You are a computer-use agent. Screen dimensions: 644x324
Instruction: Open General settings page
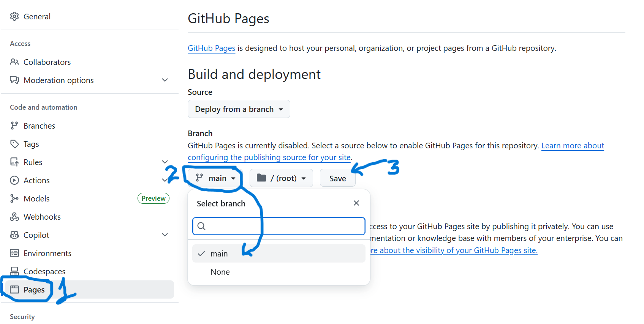tap(37, 16)
